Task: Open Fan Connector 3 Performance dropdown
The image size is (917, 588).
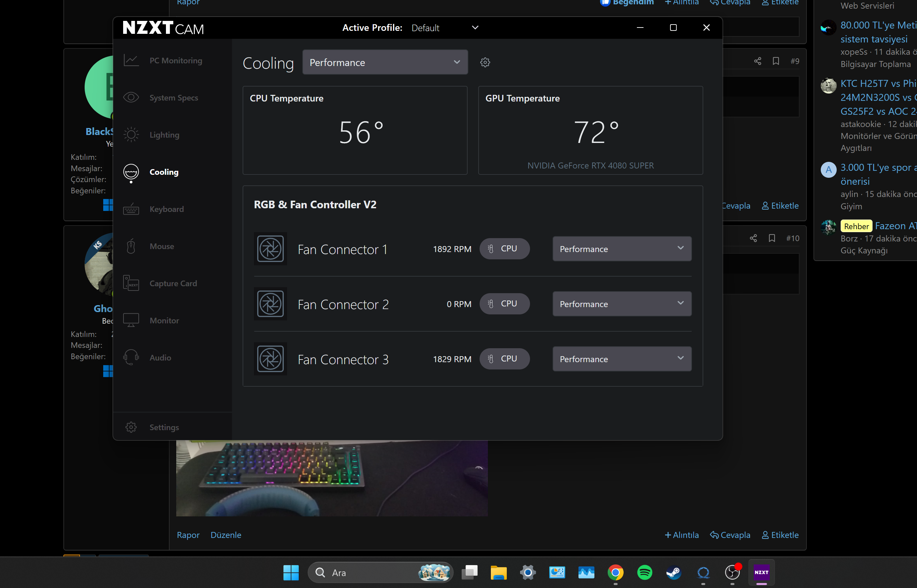Action: point(622,359)
